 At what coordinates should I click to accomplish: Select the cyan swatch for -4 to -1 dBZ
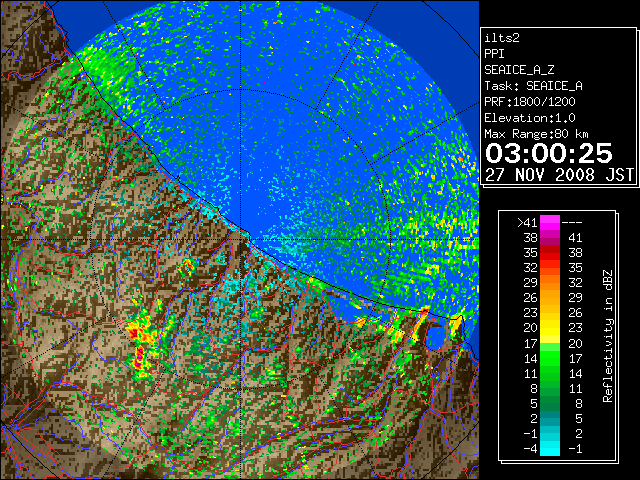tap(550, 448)
